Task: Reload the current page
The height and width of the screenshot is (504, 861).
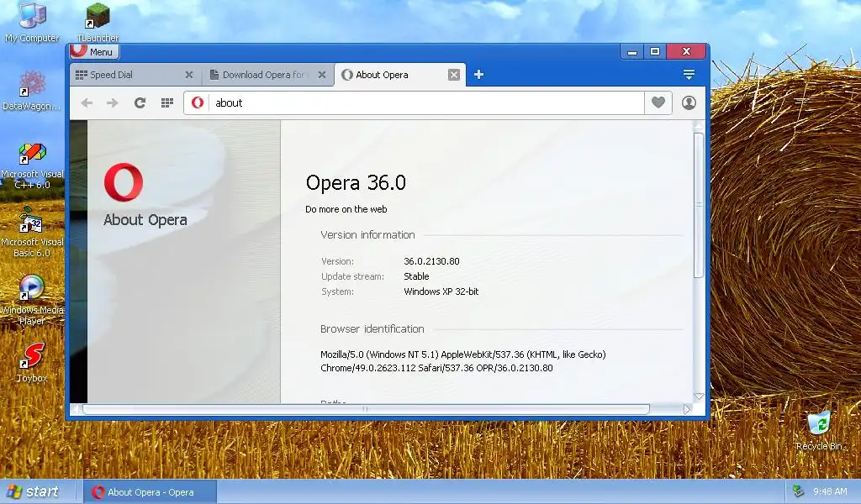Action: pos(140,102)
